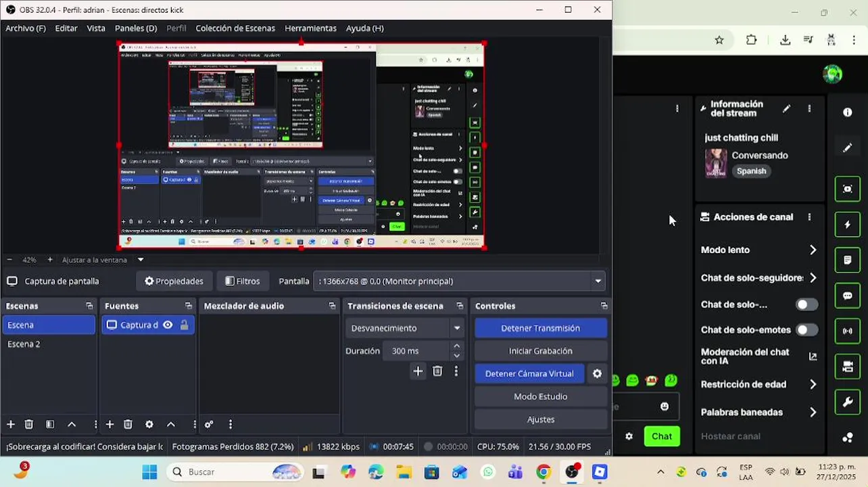Remove the transition with the trash icon
868x487 pixels.
pyautogui.click(x=437, y=371)
